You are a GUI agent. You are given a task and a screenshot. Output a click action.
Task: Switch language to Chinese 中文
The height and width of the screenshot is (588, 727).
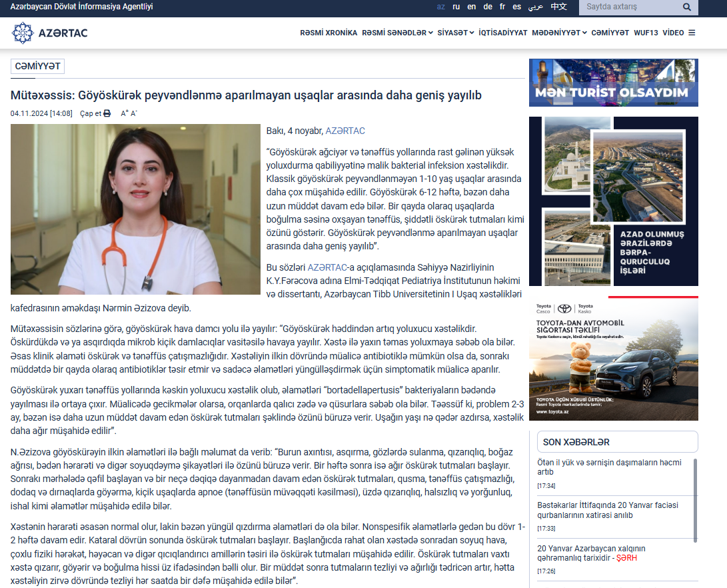click(558, 7)
